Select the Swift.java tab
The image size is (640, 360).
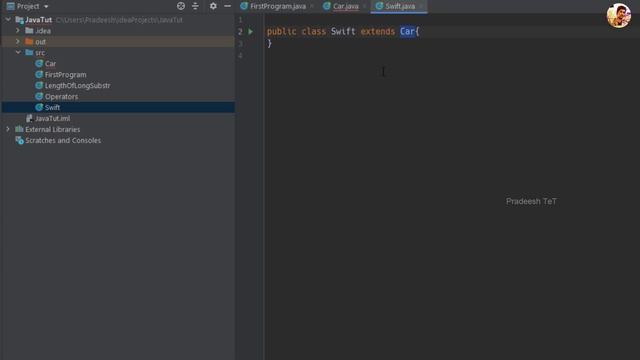[x=400, y=6]
